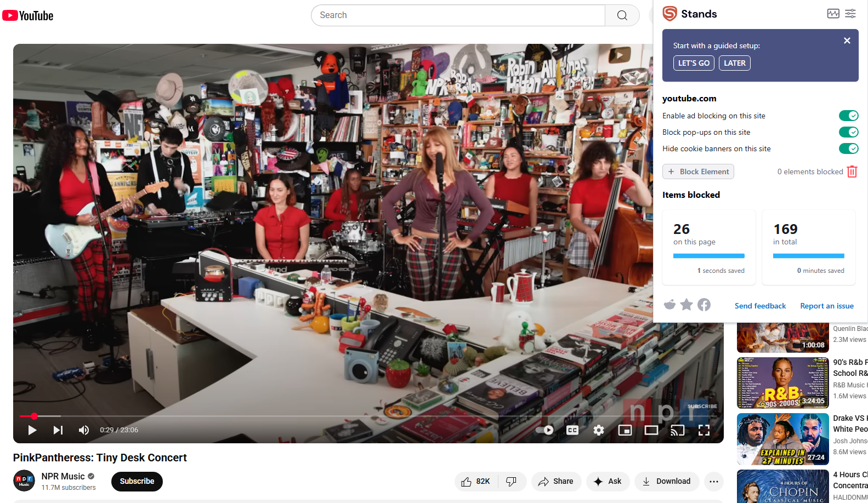Open Stands statistics graph icon
Screen dimensions: 868x503
tap(833, 14)
